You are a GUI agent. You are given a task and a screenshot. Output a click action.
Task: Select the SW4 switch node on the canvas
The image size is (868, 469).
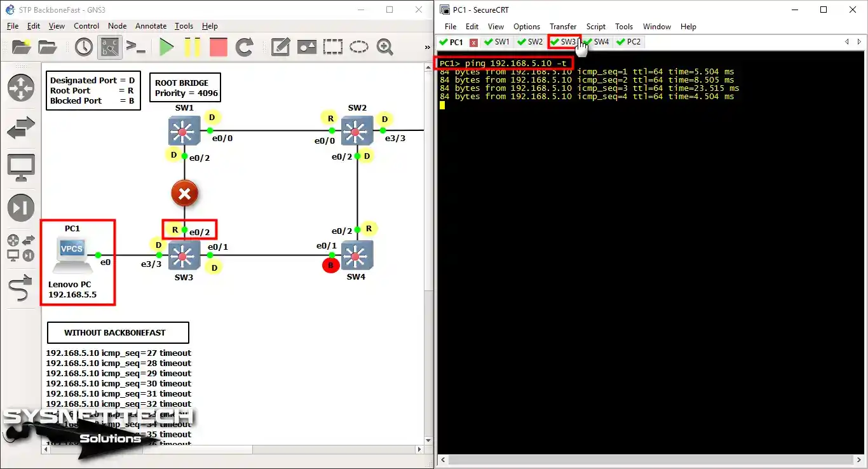356,255
